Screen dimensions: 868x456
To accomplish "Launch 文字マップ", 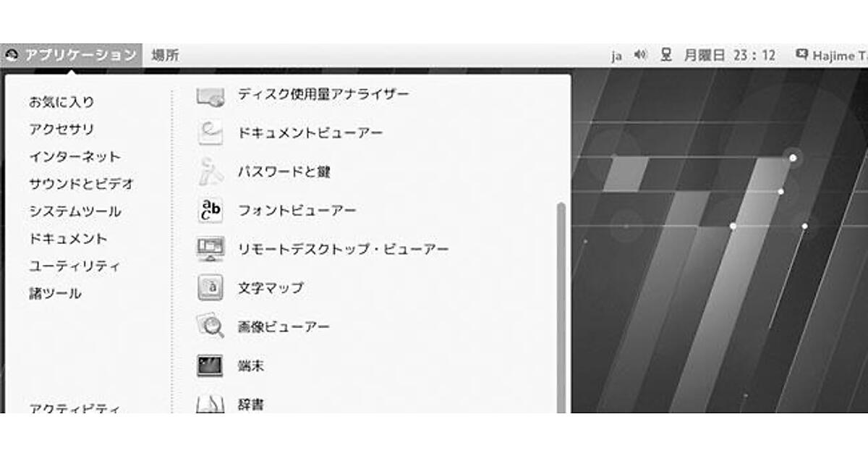I will [x=271, y=288].
